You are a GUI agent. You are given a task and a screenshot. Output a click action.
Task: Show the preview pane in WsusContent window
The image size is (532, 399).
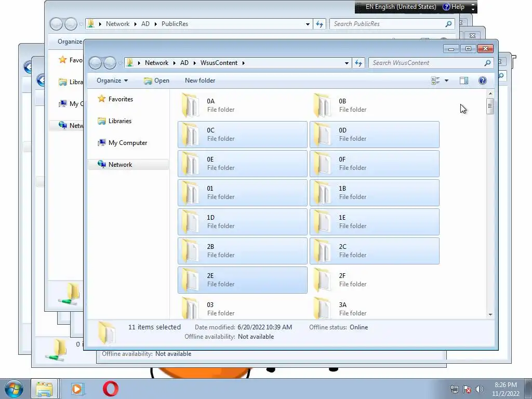coord(464,81)
